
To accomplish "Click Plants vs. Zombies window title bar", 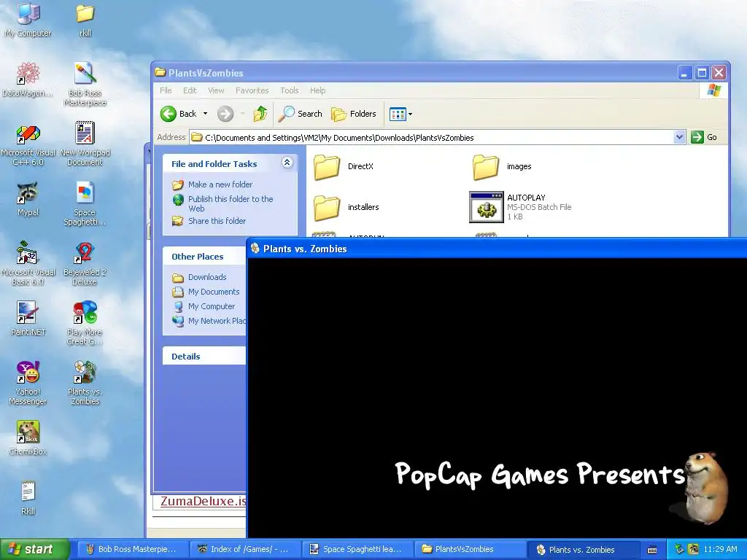I will 497,249.
